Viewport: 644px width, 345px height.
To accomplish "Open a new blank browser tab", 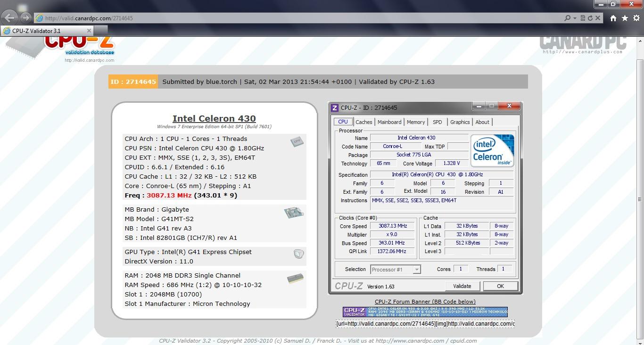I will (100, 31).
